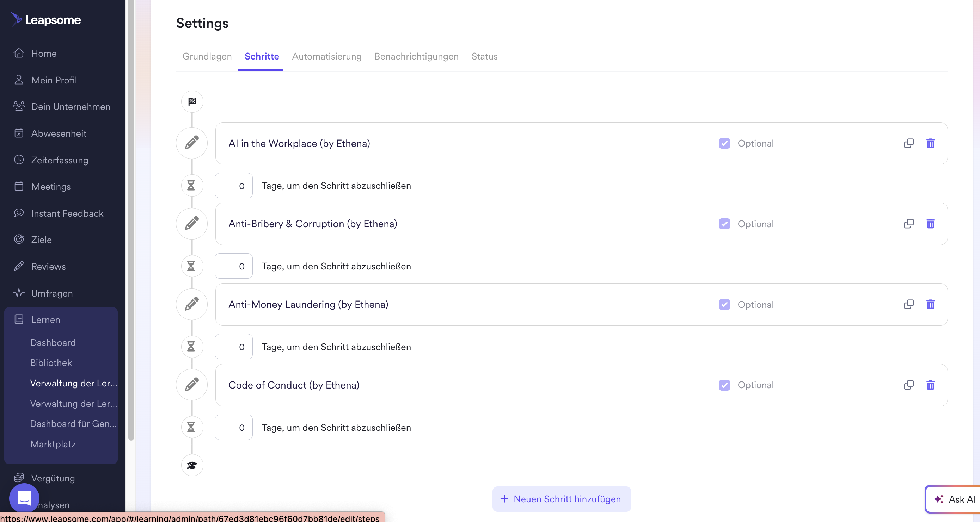Viewport: 980px width, 522px height.
Task: Delete the "Anti-Bribery & Corruption" step
Action: tap(931, 224)
